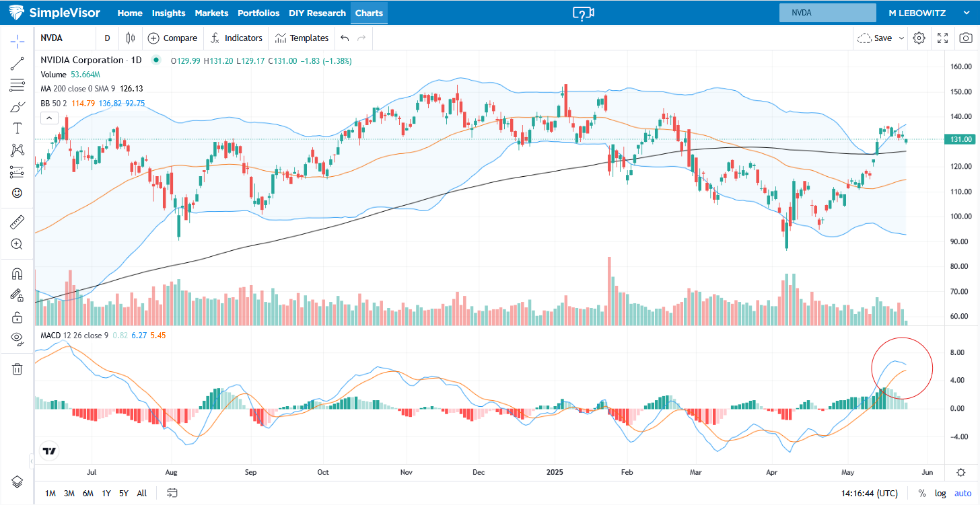Open the Insights tab

click(168, 13)
